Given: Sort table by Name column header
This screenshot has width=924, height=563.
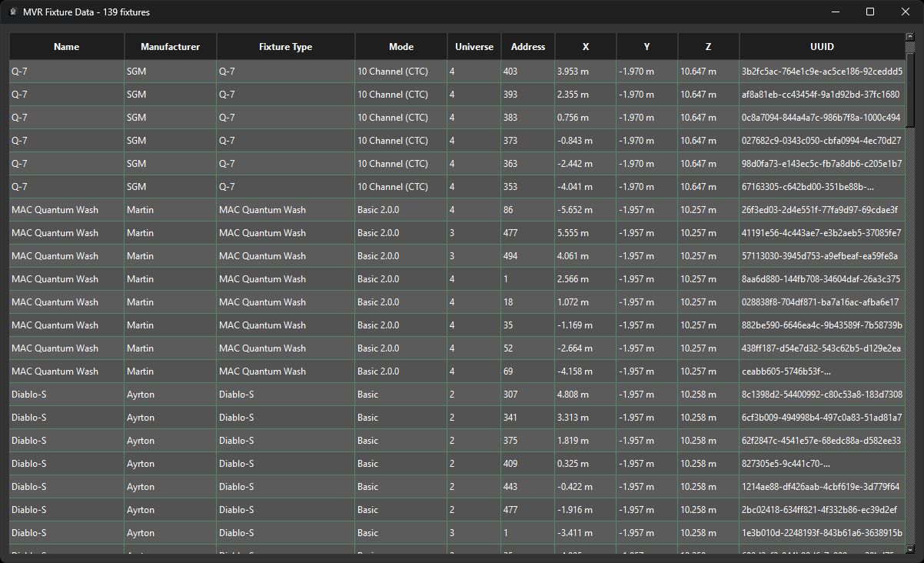Looking at the screenshot, I should [67, 47].
